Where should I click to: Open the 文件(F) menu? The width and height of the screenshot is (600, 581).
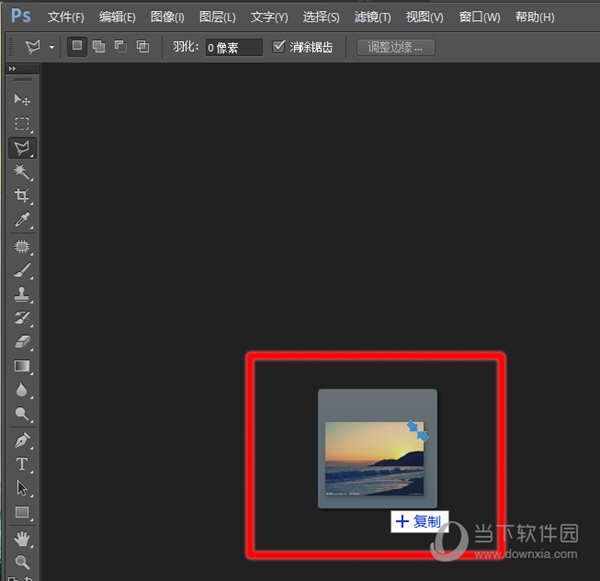click(66, 17)
